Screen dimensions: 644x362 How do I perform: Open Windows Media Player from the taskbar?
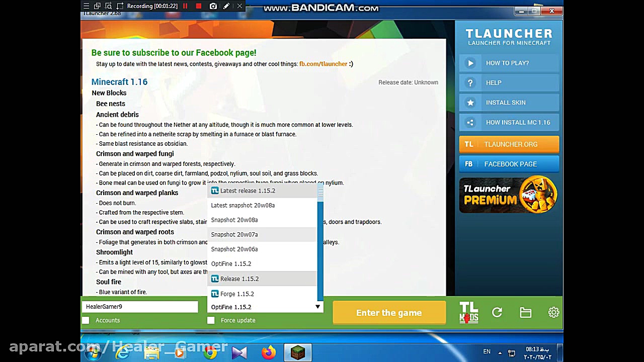[x=180, y=352]
